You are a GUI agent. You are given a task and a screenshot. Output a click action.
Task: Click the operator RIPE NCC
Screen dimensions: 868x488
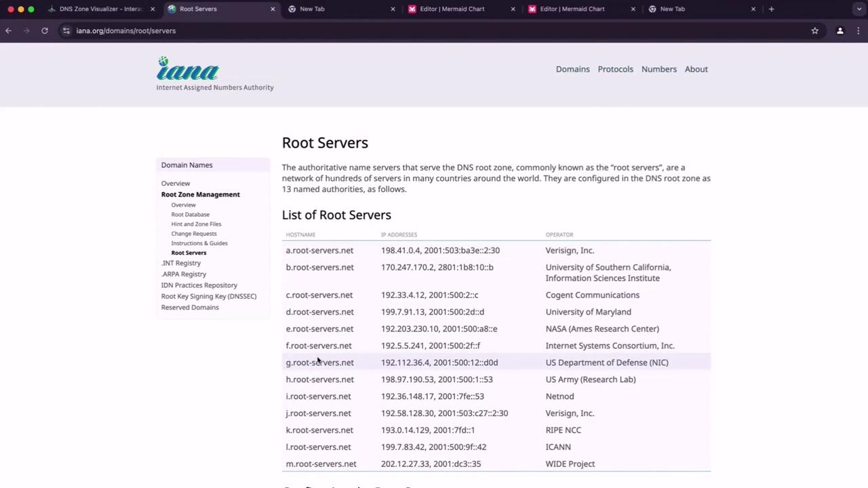[x=564, y=430]
